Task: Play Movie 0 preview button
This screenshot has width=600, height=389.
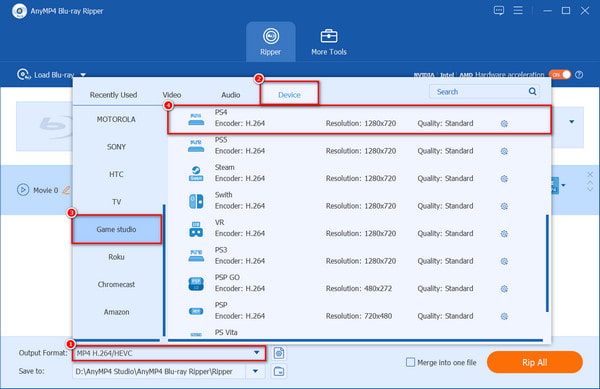Action: 23,190
